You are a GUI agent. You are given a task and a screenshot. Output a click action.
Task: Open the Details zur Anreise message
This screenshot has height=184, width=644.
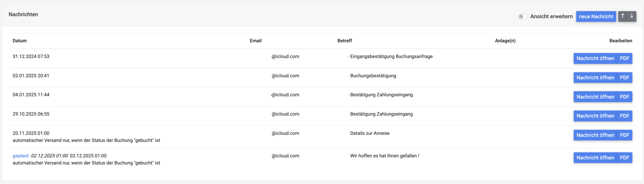pyautogui.click(x=595, y=135)
